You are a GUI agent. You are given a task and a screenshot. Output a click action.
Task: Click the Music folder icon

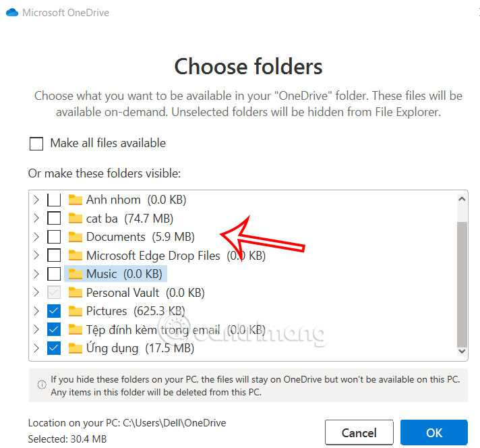coord(75,274)
